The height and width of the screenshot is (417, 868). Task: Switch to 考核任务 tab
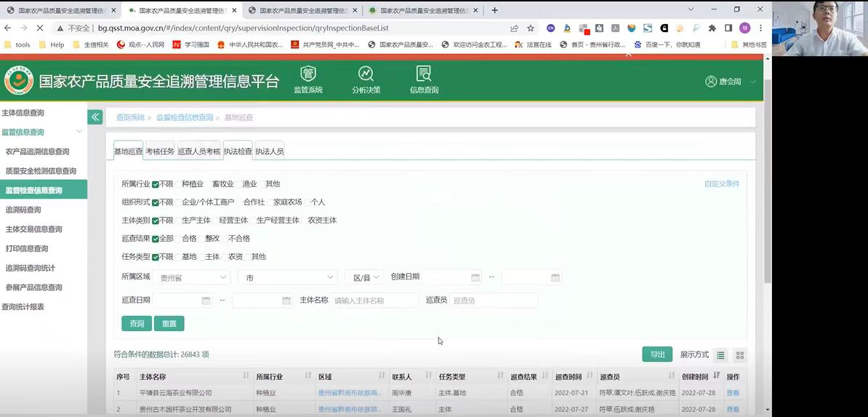tap(160, 151)
